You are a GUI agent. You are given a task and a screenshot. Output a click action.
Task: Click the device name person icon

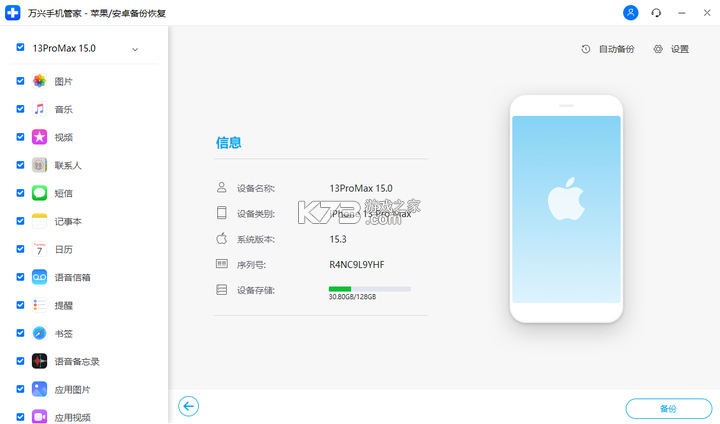pyautogui.click(x=222, y=187)
